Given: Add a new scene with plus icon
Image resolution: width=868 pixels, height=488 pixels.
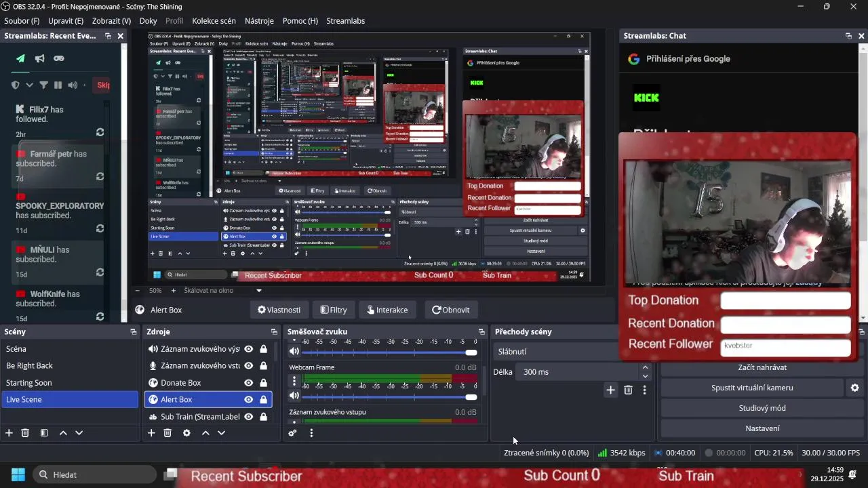Looking at the screenshot, I should click(9, 432).
